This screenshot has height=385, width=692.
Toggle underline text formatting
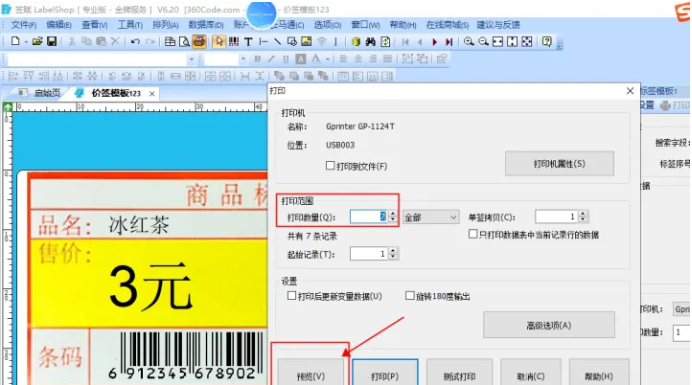point(286,59)
